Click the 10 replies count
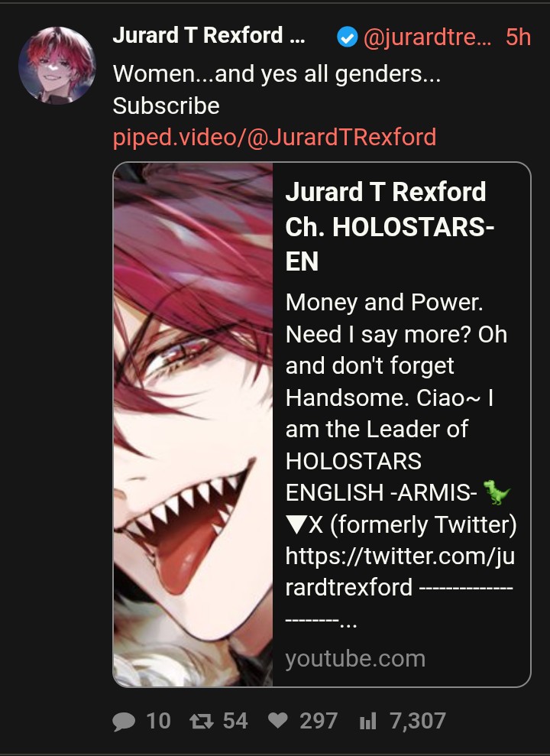The height and width of the screenshot is (756, 550). 158,722
